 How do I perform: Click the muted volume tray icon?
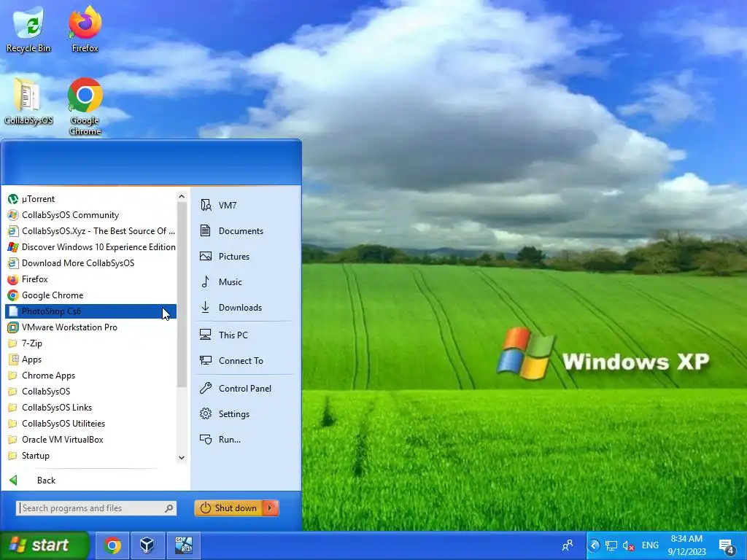coord(628,545)
